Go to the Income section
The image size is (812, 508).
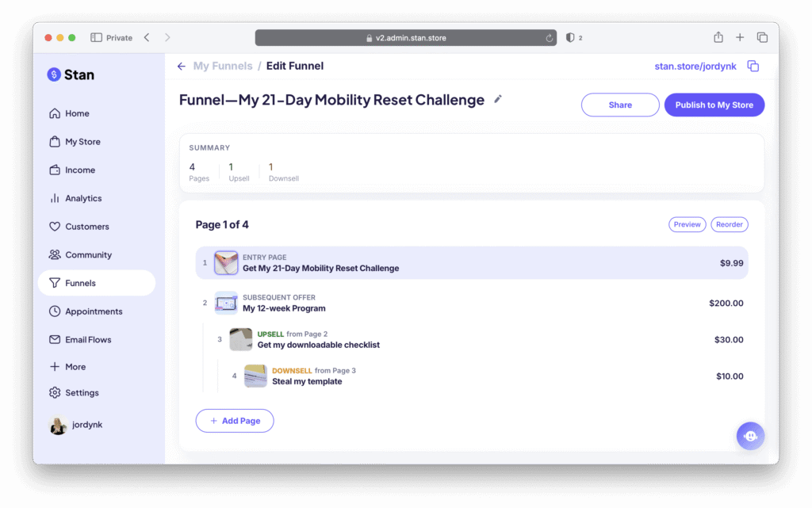(72, 170)
